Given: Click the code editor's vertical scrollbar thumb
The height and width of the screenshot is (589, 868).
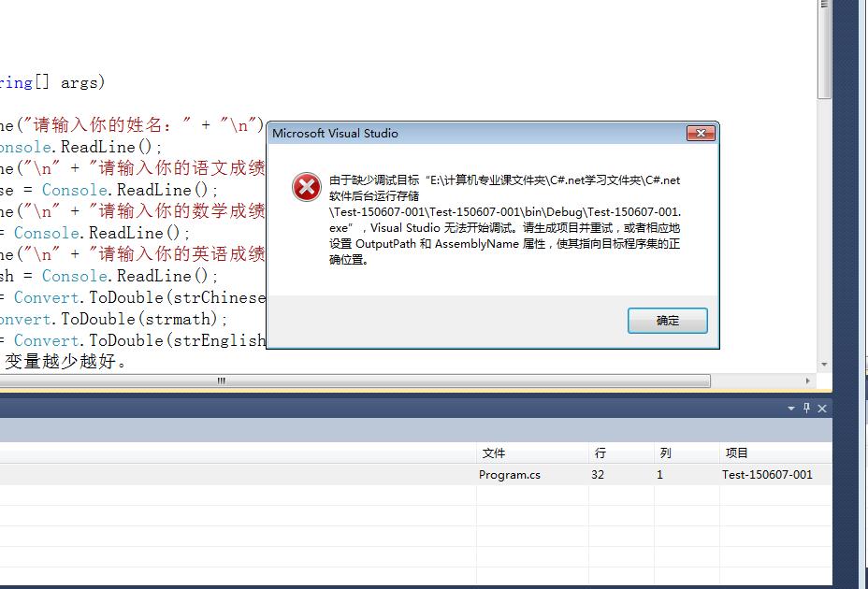Looking at the screenshot, I should [825, 50].
